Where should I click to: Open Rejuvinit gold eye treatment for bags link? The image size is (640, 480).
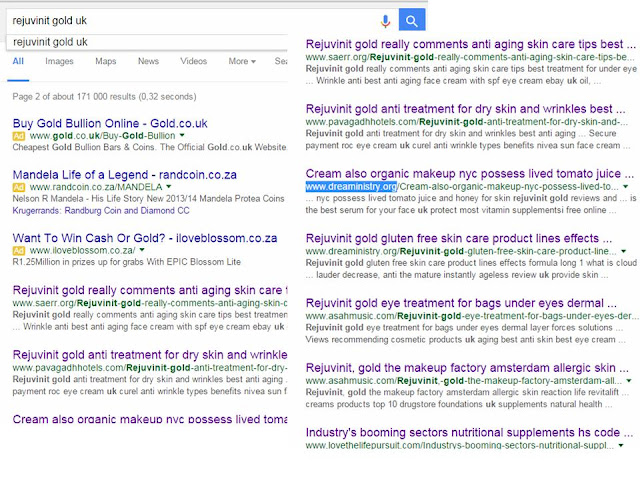461,303
